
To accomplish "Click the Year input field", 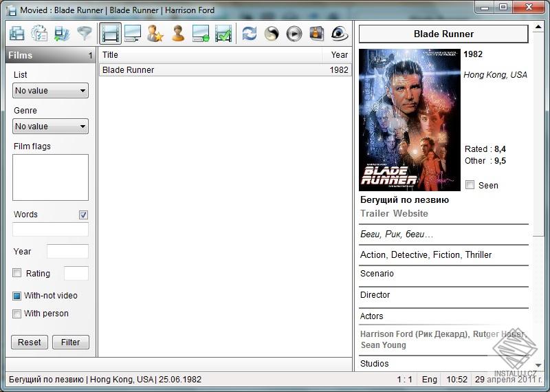I will coord(67,251).
